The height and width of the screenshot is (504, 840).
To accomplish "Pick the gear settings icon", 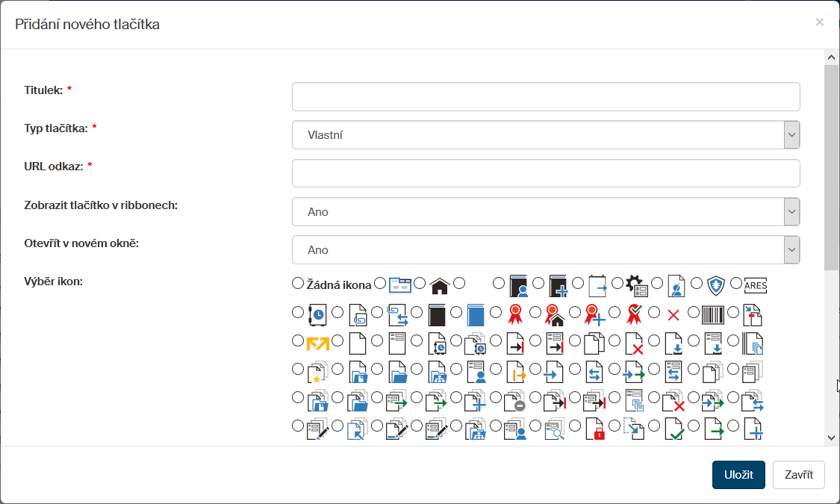I will 635,285.
